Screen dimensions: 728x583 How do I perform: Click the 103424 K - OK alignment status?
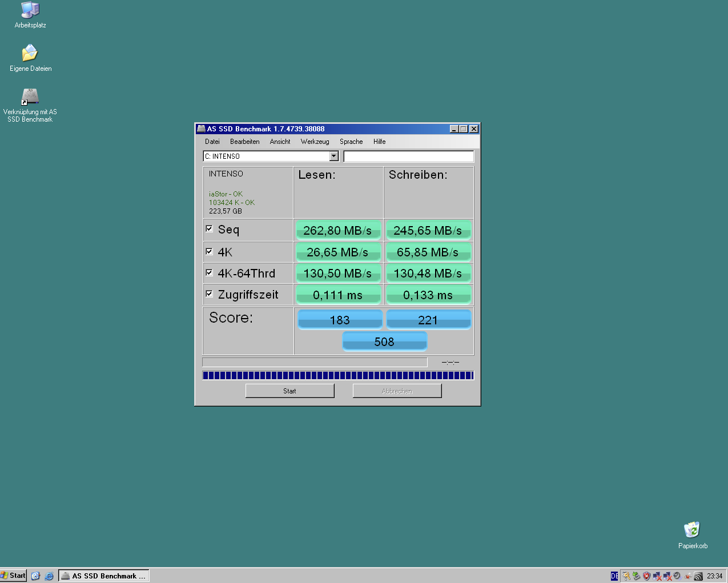click(231, 203)
